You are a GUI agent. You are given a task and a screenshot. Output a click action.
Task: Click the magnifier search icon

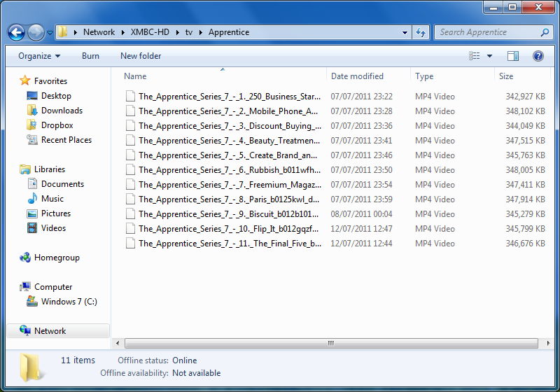[545, 32]
